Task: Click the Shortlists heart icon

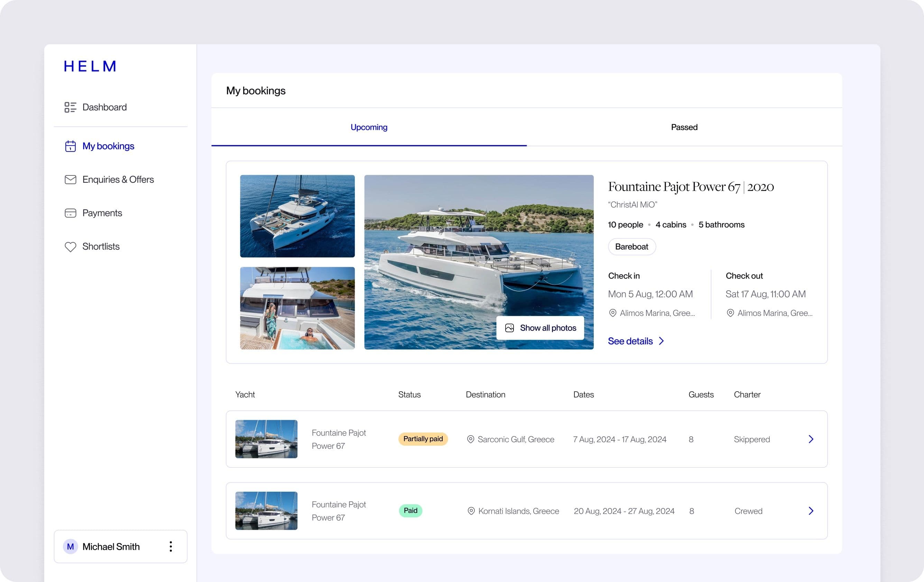Action: [70, 246]
